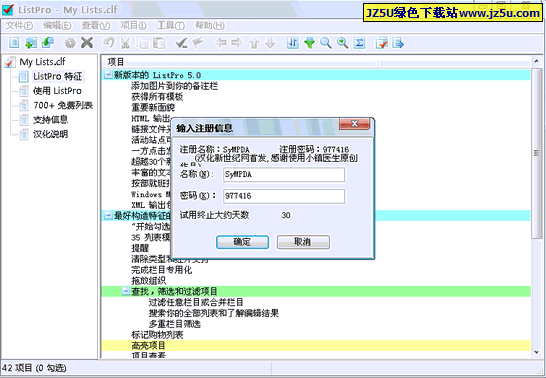This screenshot has height=378, width=546.
Task: Click the gear properties toolbar icon
Action: tap(70, 43)
